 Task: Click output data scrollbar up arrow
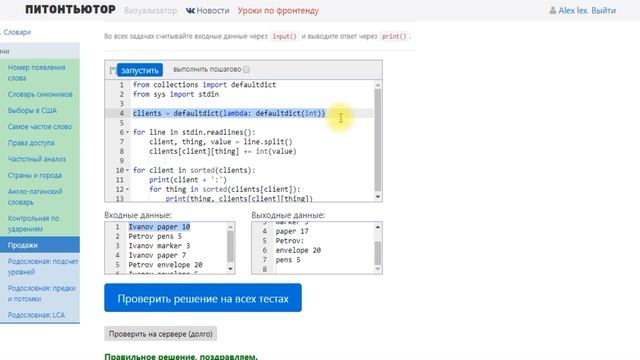pyautogui.click(x=378, y=227)
